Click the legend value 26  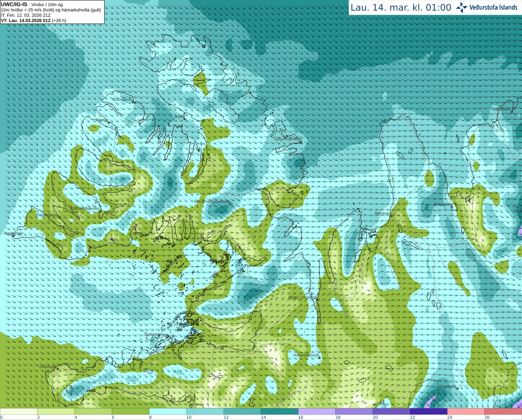tap(487, 418)
